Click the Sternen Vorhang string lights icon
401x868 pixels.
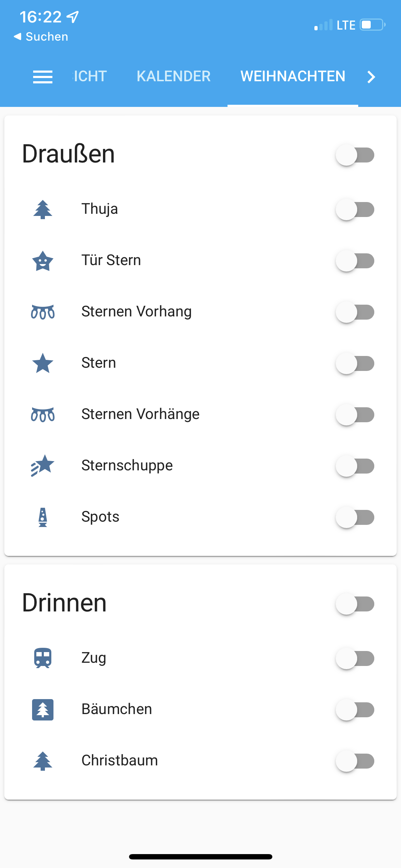pos(43,312)
